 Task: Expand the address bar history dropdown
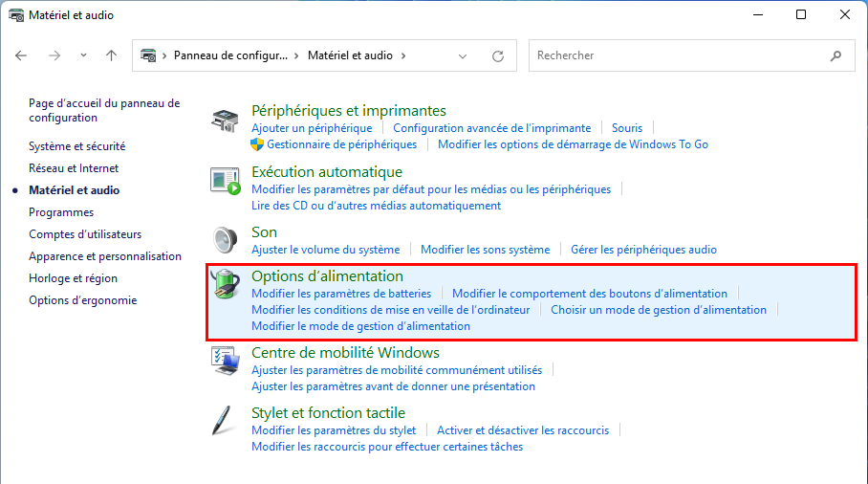point(463,55)
